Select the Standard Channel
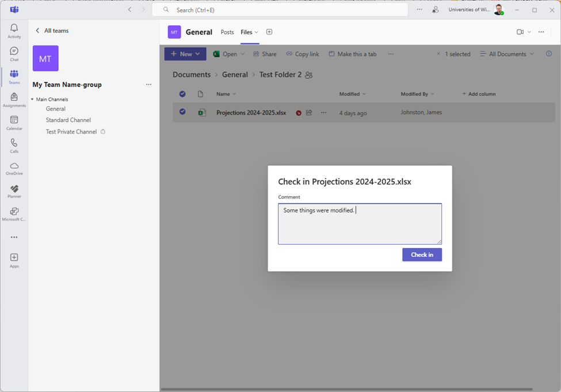561x392 pixels. tap(68, 120)
